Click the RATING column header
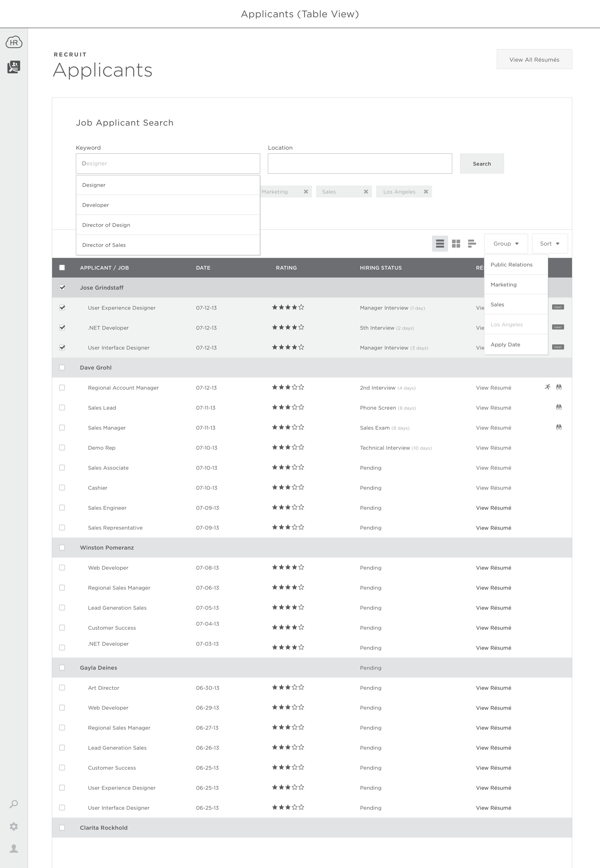The image size is (600, 868). coord(287,268)
